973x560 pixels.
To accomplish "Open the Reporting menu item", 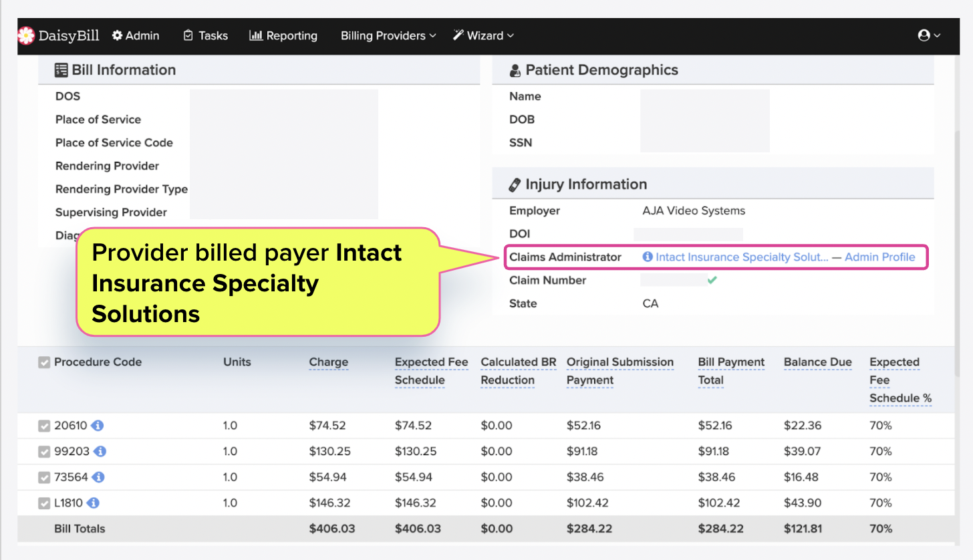I will (x=283, y=35).
